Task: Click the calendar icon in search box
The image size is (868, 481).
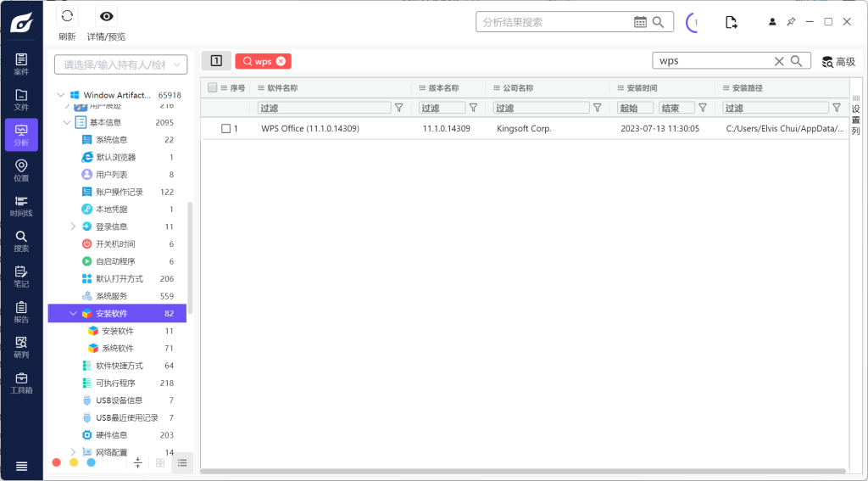Action: click(x=641, y=22)
